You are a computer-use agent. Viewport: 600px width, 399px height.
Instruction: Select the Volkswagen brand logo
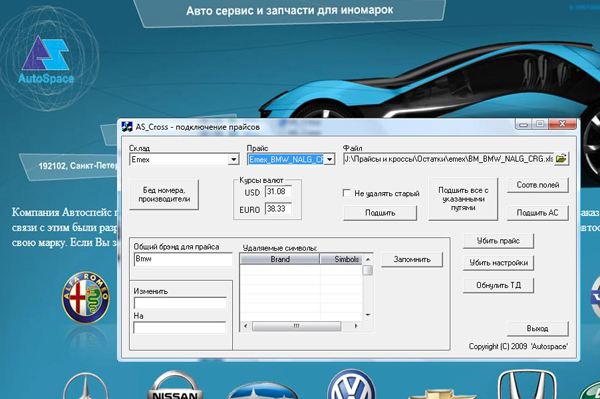[352, 384]
